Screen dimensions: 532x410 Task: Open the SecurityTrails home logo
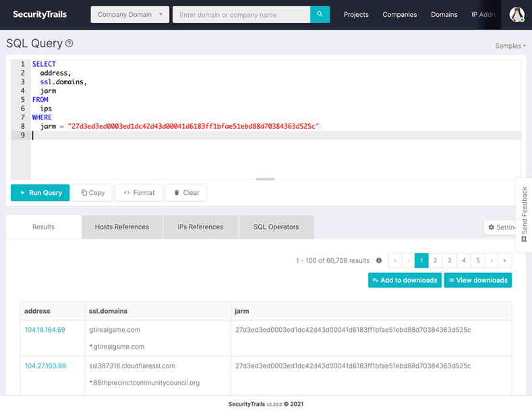click(x=40, y=14)
